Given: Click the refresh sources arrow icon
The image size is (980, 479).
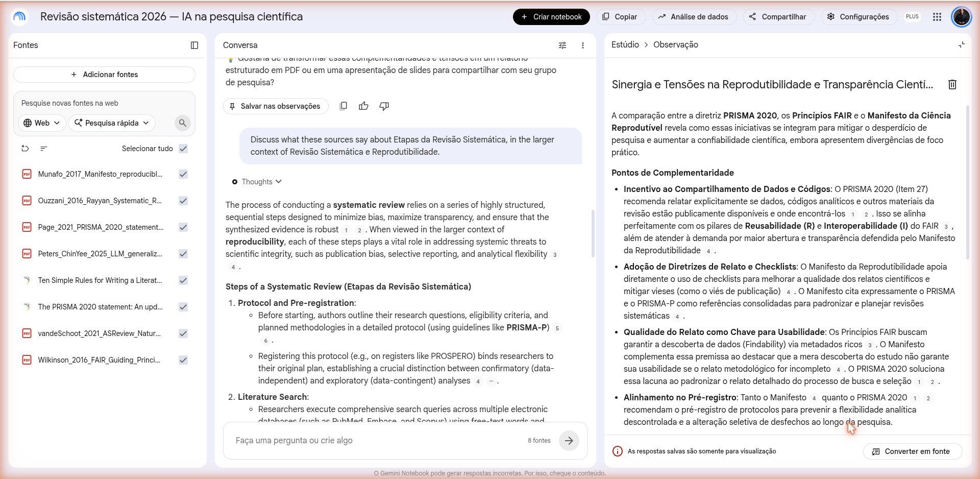Looking at the screenshot, I should point(25,149).
